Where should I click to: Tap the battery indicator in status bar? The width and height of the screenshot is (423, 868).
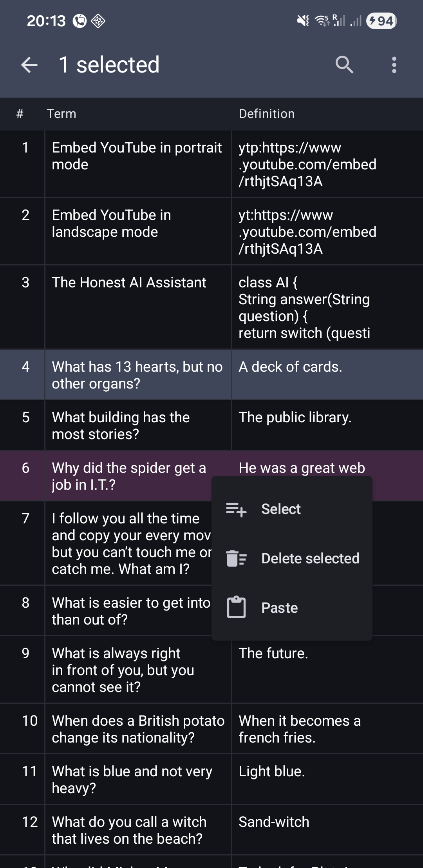pyautogui.click(x=381, y=21)
